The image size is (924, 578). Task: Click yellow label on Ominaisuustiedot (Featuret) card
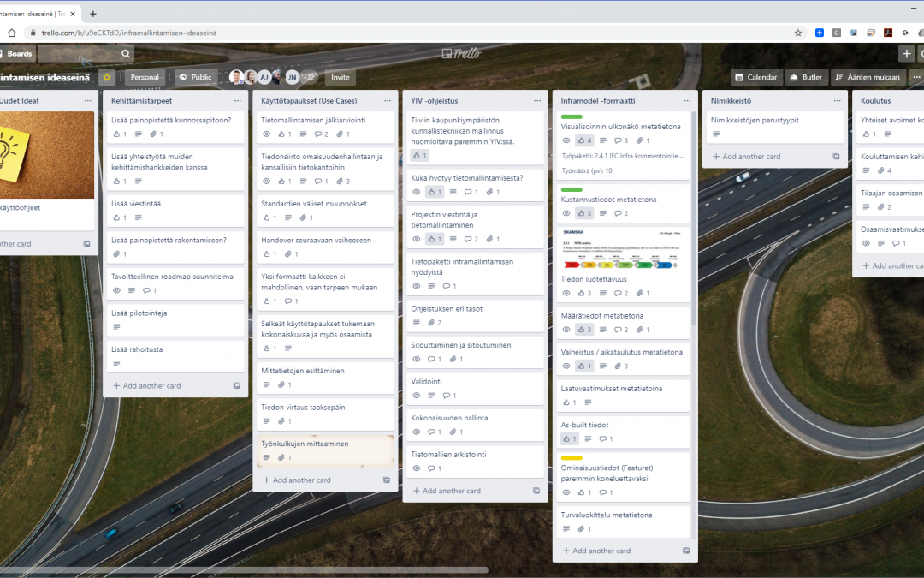pos(572,458)
